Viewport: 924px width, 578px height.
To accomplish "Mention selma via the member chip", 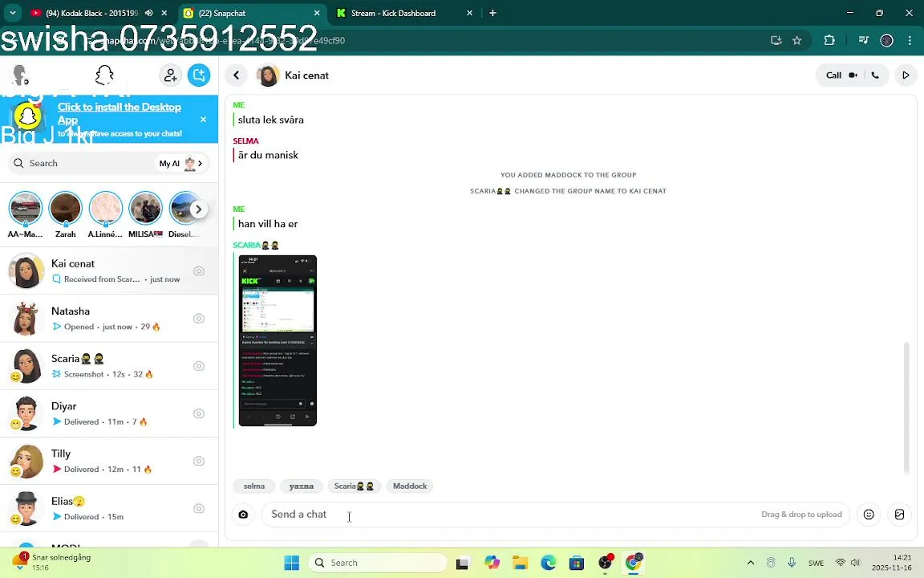I will click(x=254, y=486).
